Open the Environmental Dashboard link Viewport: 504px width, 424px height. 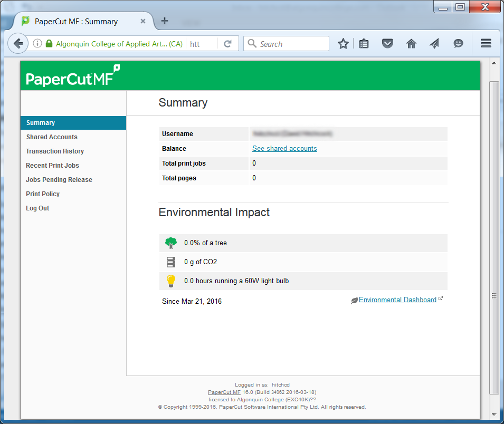397,300
